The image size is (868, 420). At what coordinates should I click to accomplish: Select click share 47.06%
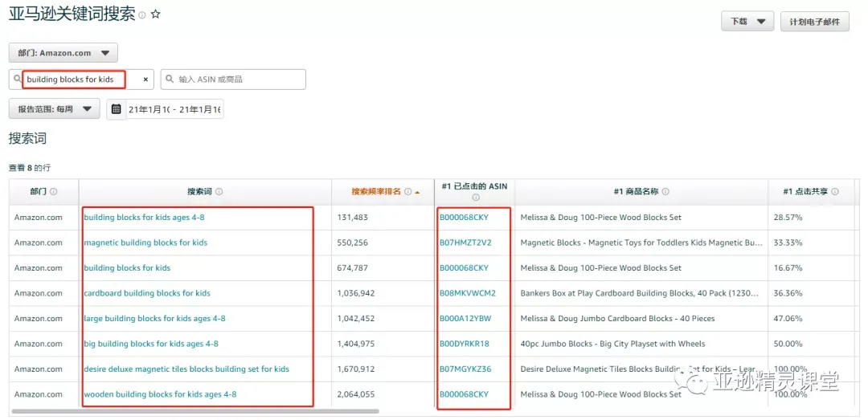(788, 319)
